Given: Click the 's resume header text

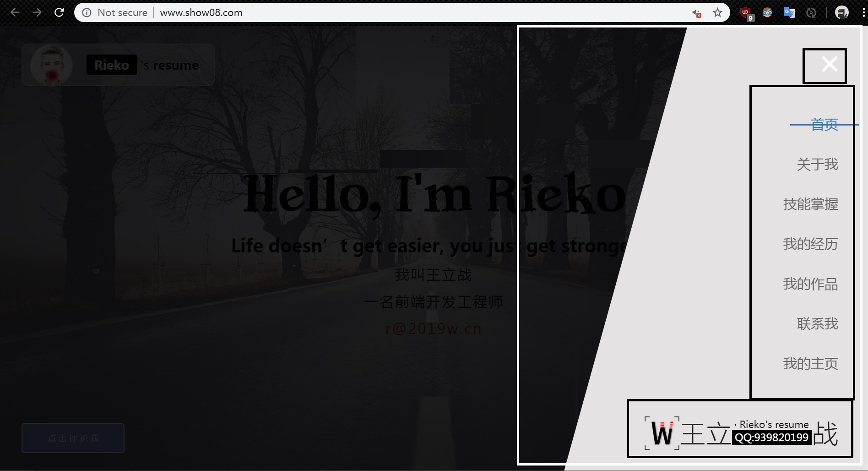Looking at the screenshot, I should tap(170, 66).
